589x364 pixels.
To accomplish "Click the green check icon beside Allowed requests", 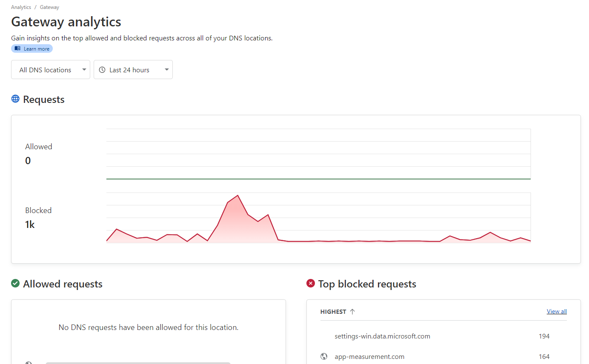I will click(x=15, y=284).
